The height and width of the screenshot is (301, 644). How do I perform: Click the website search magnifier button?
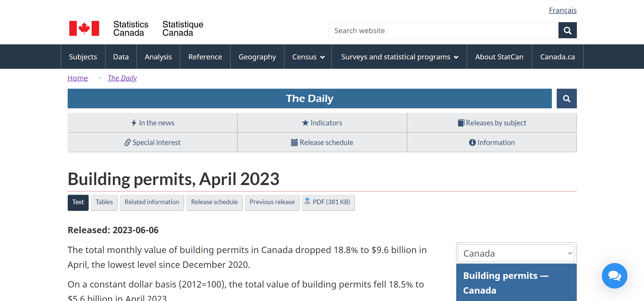tap(567, 31)
